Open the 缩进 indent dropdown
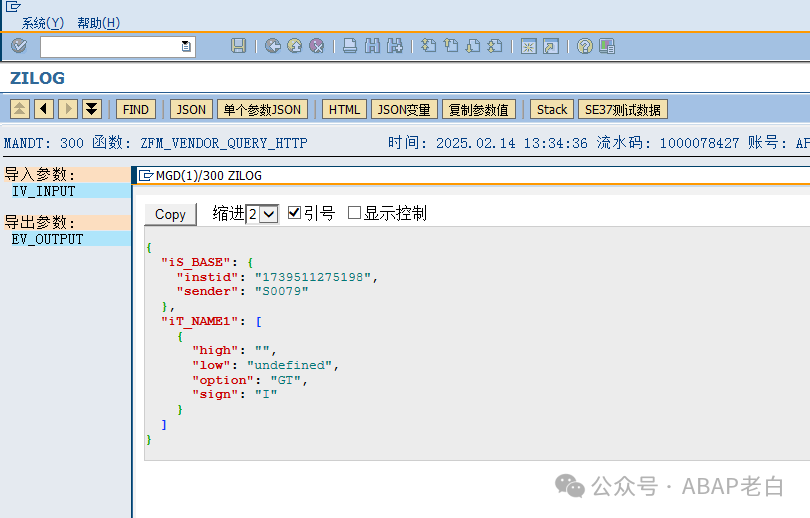Image resolution: width=810 pixels, height=518 pixels. pos(262,214)
